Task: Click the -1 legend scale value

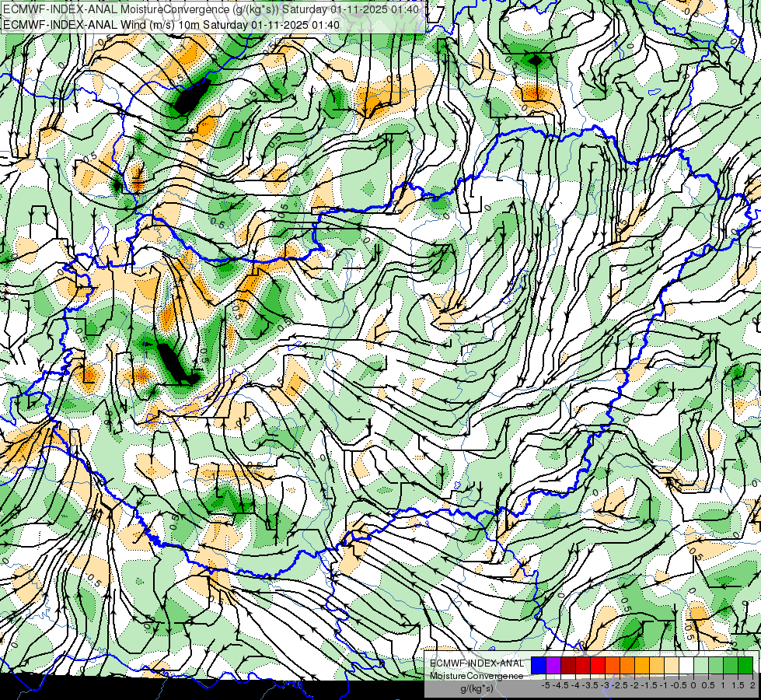Action: pyautogui.click(x=664, y=685)
